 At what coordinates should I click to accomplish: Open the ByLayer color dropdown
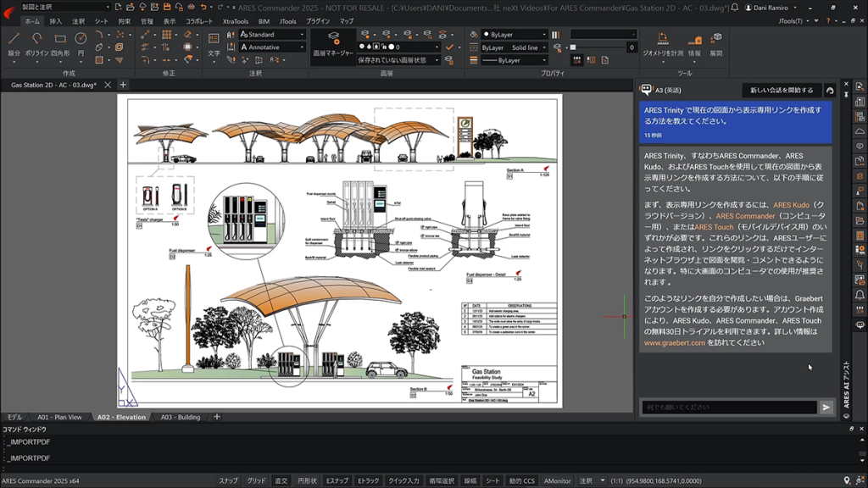point(543,35)
